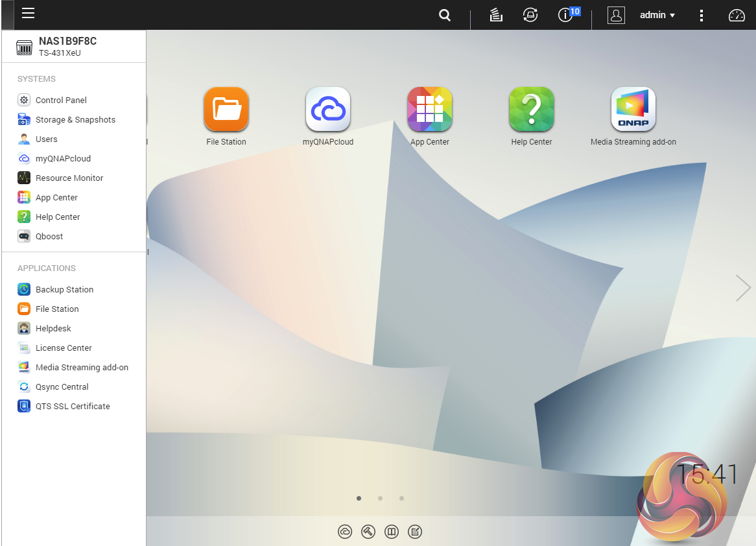
Task: Switch to the second desktop page dot
Action: pyautogui.click(x=381, y=498)
